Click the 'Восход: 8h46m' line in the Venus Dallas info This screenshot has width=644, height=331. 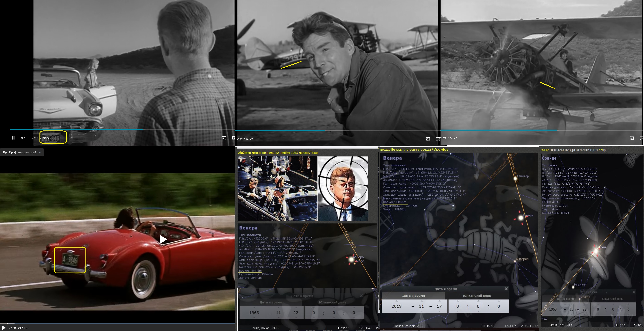(250, 270)
